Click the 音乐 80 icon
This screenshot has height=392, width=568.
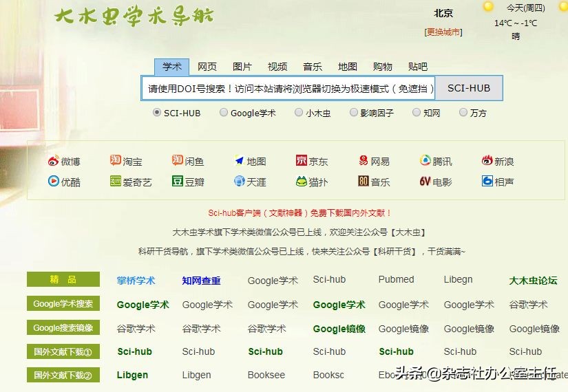click(364, 181)
